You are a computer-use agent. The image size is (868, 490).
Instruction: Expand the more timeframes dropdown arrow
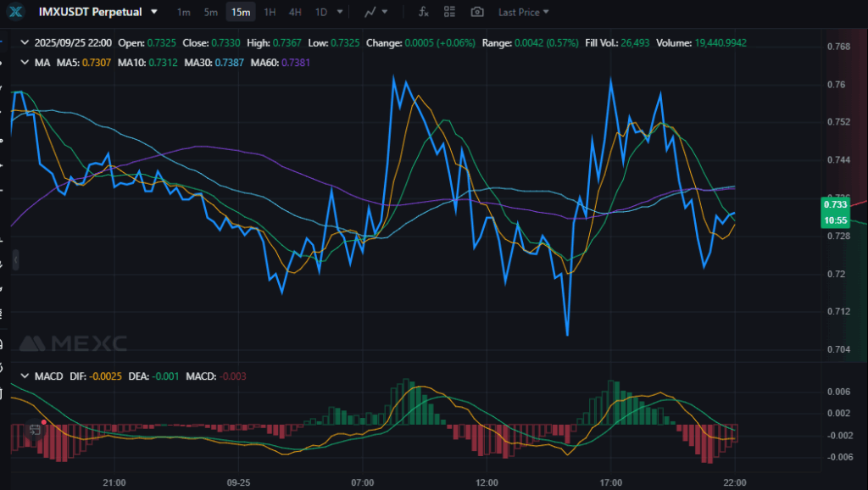(x=340, y=12)
